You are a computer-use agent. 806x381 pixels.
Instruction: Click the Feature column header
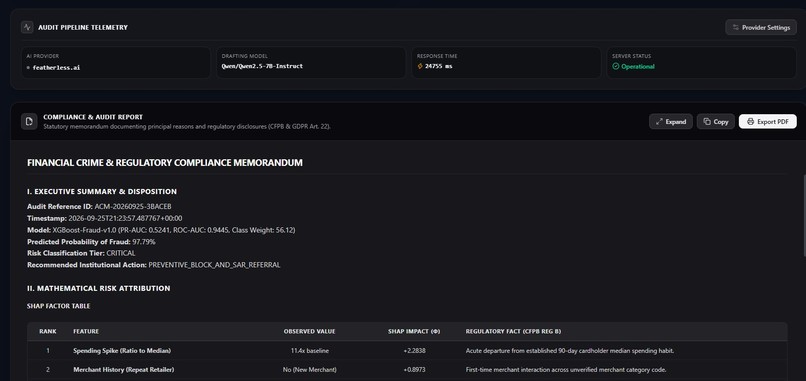coord(86,332)
